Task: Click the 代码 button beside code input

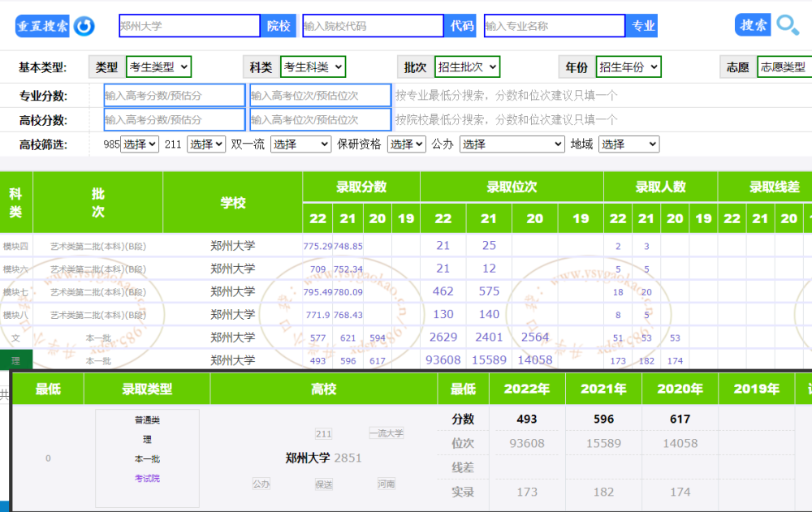Action: point(461,26)
